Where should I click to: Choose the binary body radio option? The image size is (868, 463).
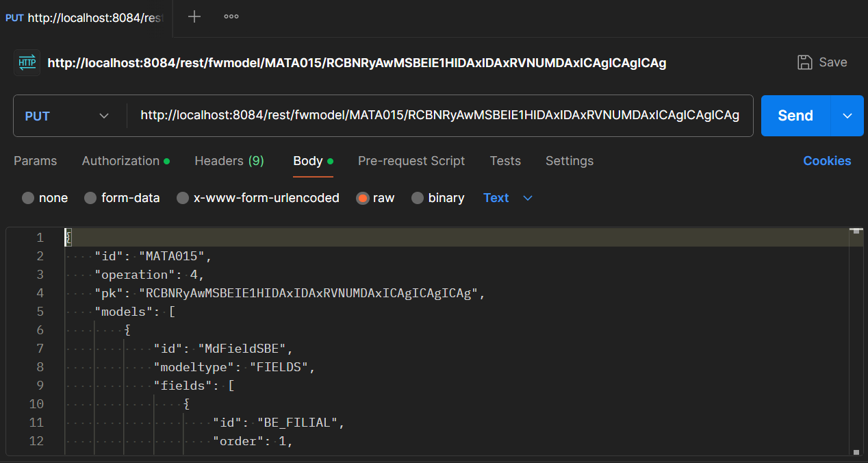pyautogui.click(x=418, y=198)
